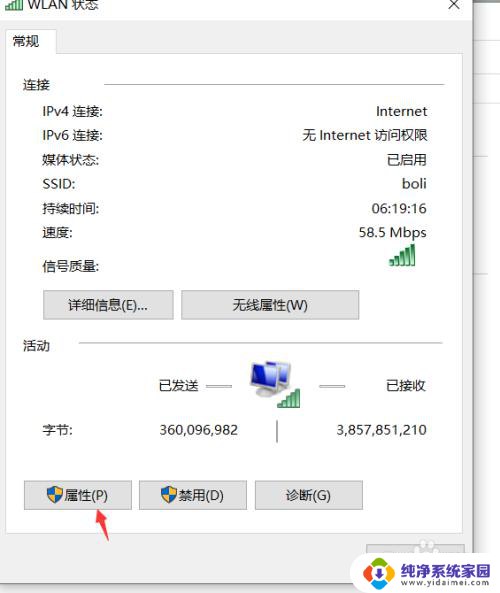The image size is (500, 593).
Task: Click the 媒体状态 已启用 value
Action: [407, 160]
